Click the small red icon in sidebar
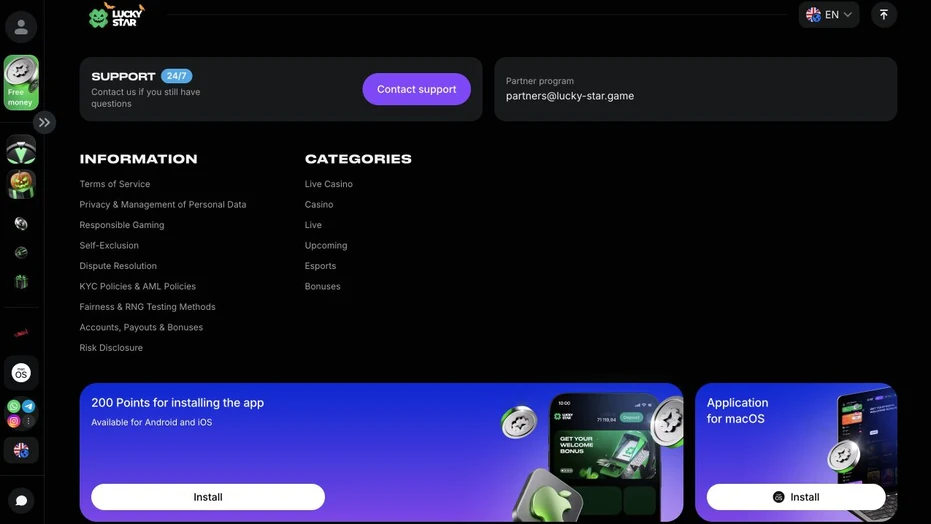The height and width of the screenshot is (524, 931). (21, 333)
